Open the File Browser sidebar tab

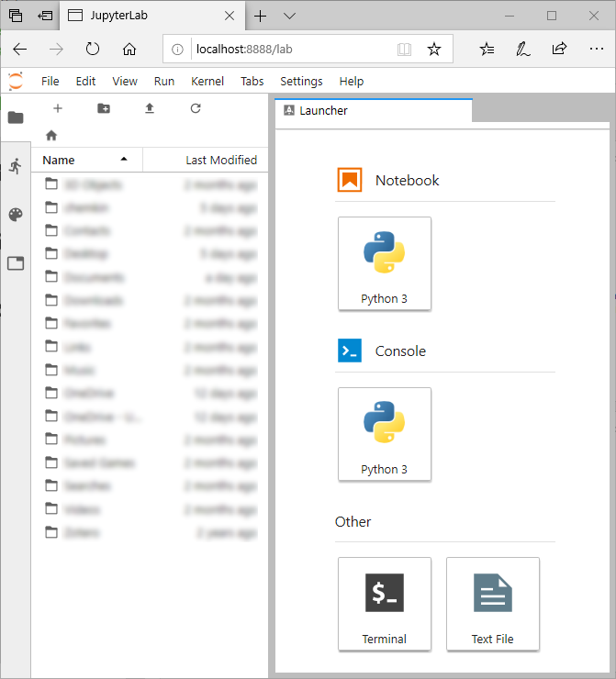[16, 117]
